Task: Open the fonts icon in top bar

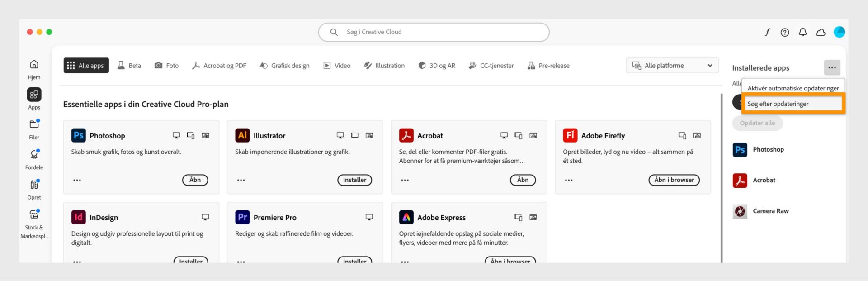Action: (x=767, y=32)
